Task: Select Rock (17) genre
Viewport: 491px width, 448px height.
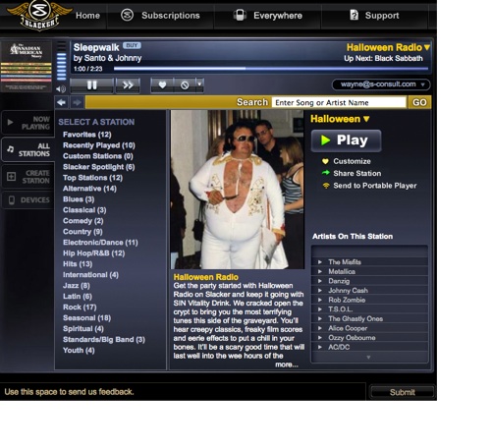Action: click(80, 308)
